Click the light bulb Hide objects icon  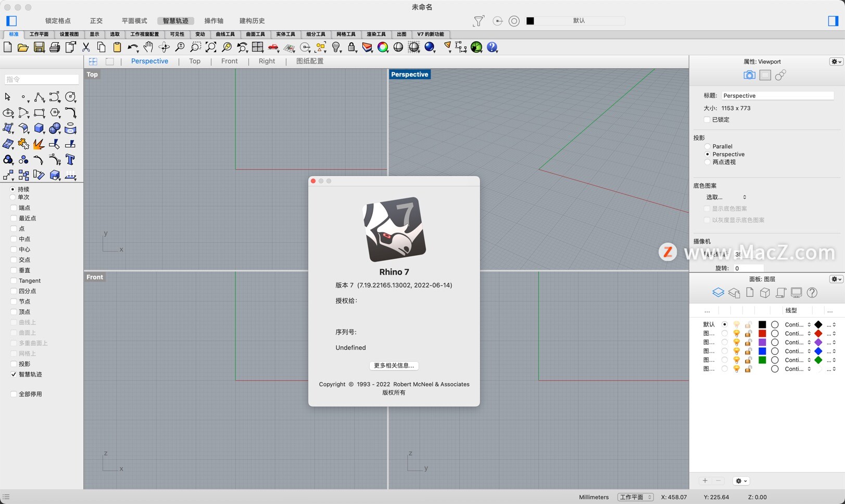coord(336,47)
